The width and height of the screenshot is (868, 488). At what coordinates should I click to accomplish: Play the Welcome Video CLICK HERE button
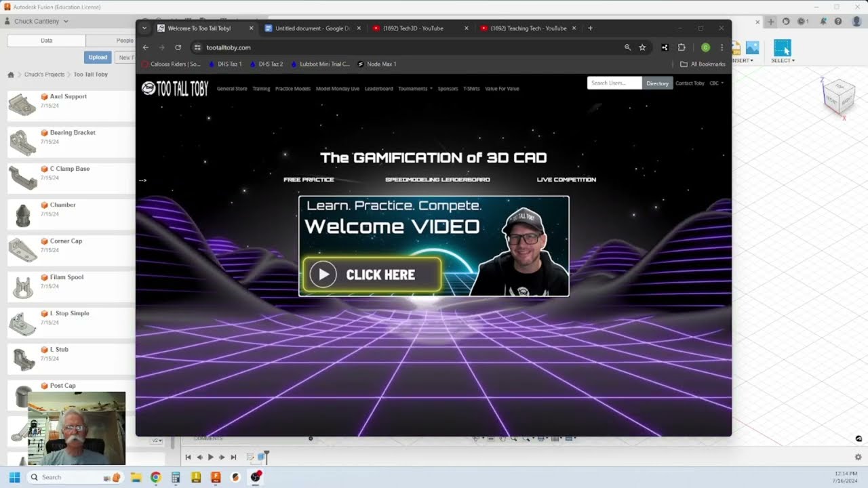tap(372, 274)
